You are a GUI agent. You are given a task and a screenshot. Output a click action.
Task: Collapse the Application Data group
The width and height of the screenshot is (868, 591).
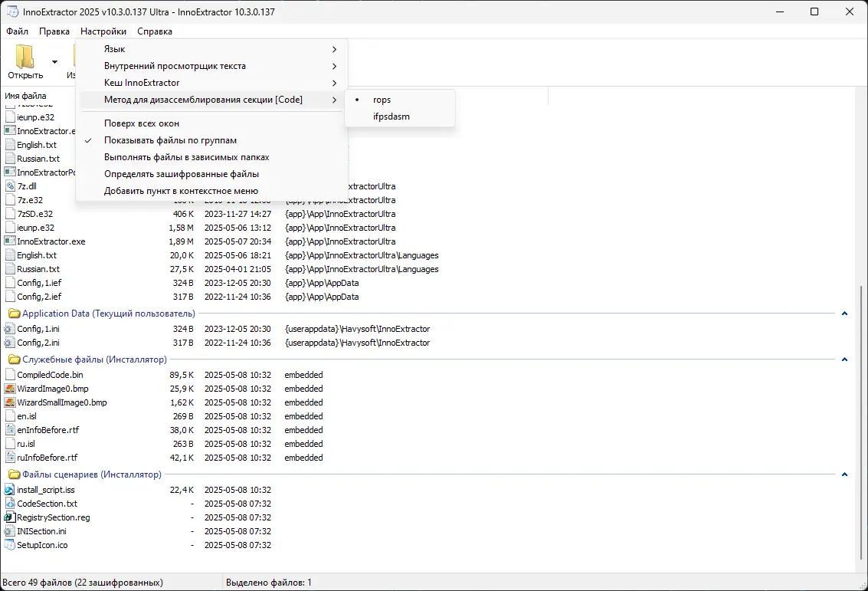(x=844, y=314)
